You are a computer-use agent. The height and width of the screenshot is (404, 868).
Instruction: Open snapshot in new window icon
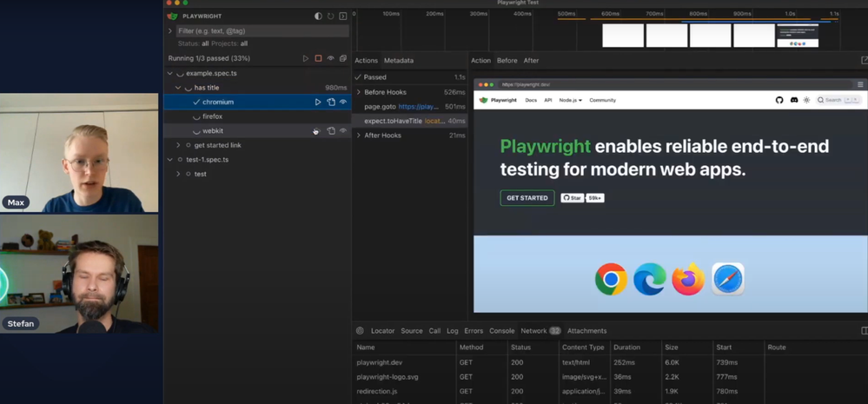click(x=865, y=60)
